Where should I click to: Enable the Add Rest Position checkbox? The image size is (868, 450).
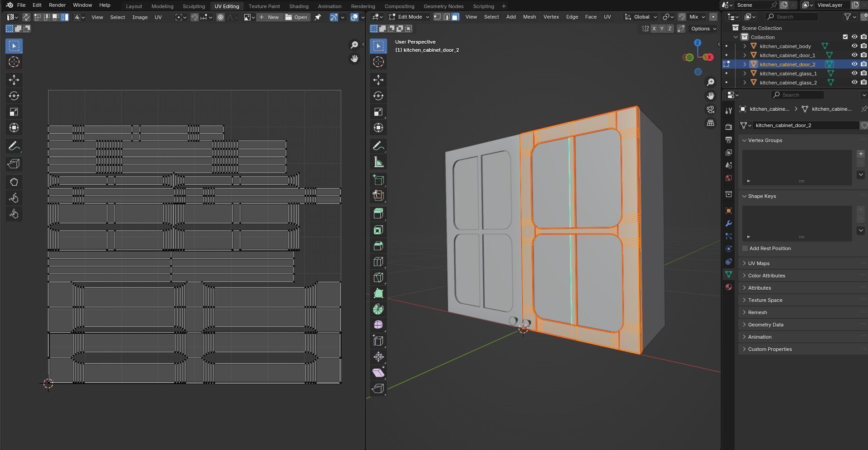745,248
